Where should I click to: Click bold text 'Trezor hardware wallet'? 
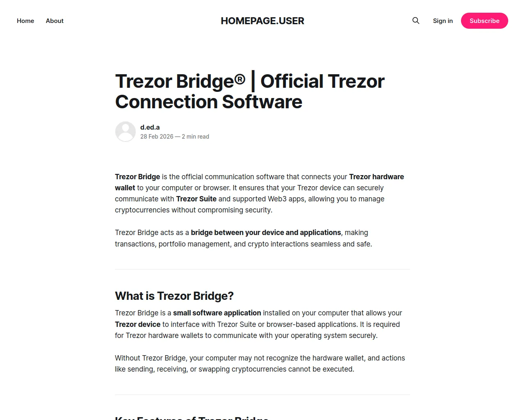click(259, 182)
